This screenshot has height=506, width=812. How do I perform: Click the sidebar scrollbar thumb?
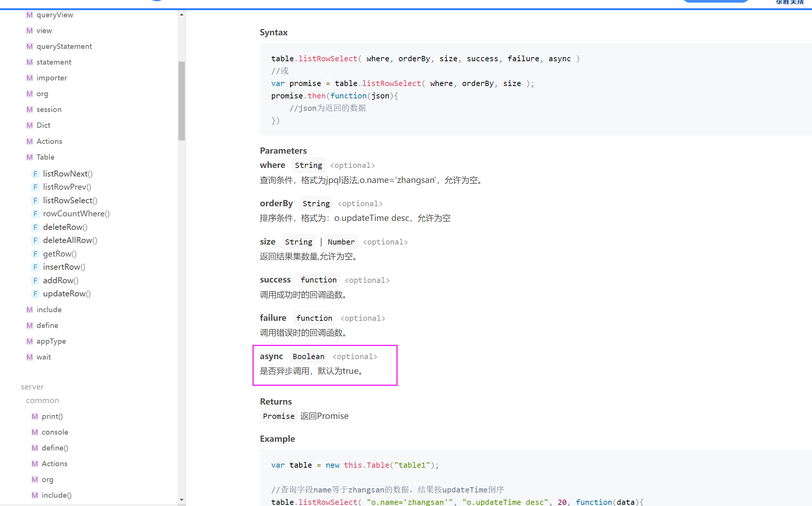point(182,101)
